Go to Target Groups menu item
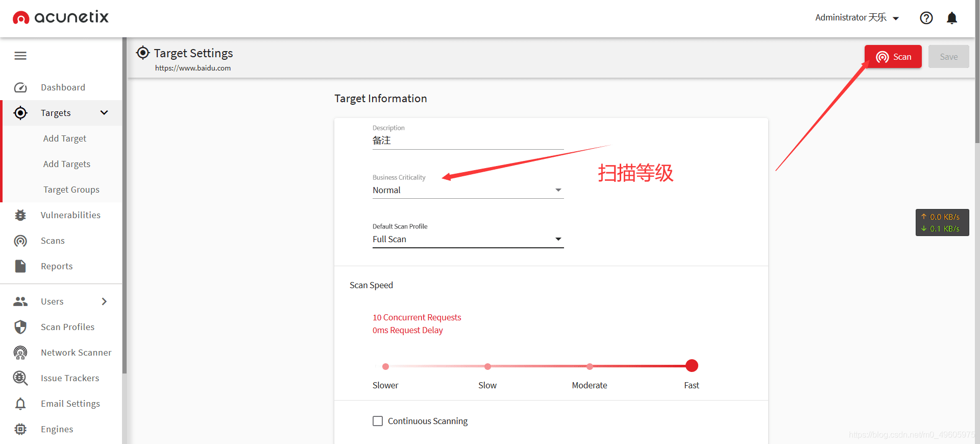The image size is (980, 444). click(71, 190)
